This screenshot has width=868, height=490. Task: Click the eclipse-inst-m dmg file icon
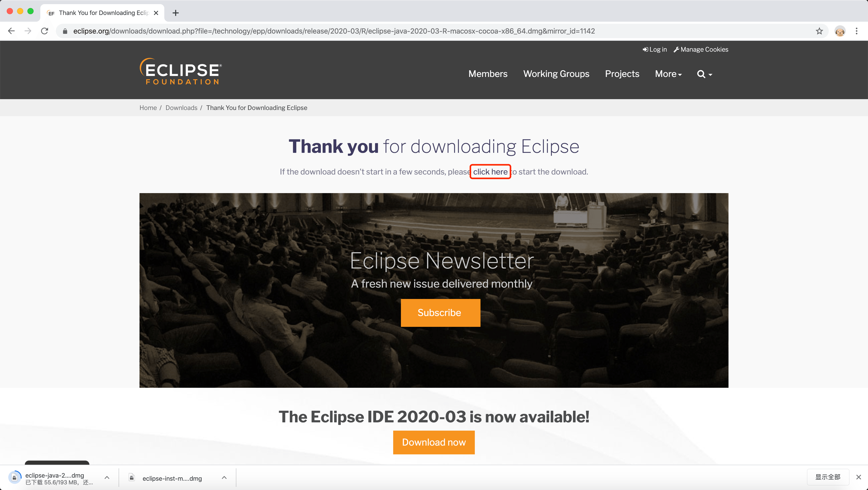[x=132, y=477]
